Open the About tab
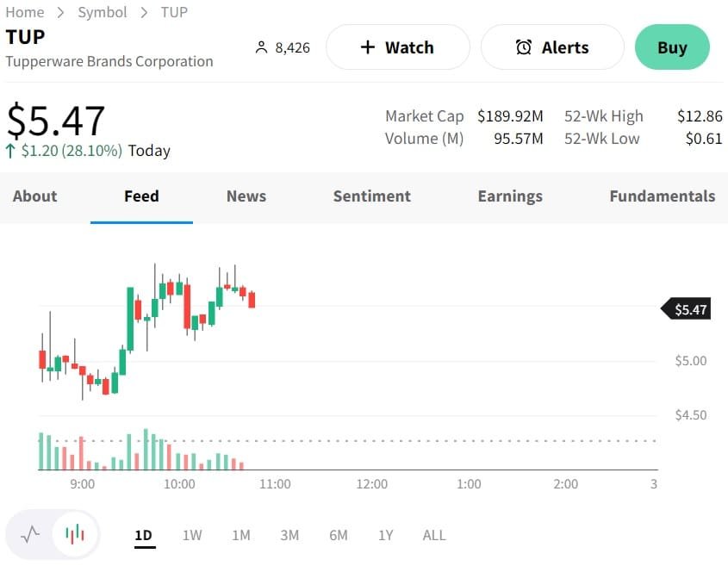 pyautogui.click(x=35, y=196)
